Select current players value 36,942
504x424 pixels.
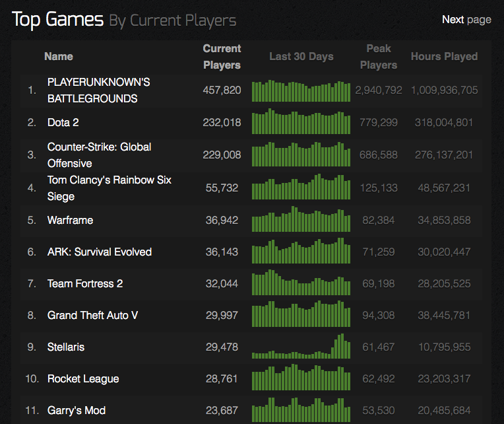222,221
